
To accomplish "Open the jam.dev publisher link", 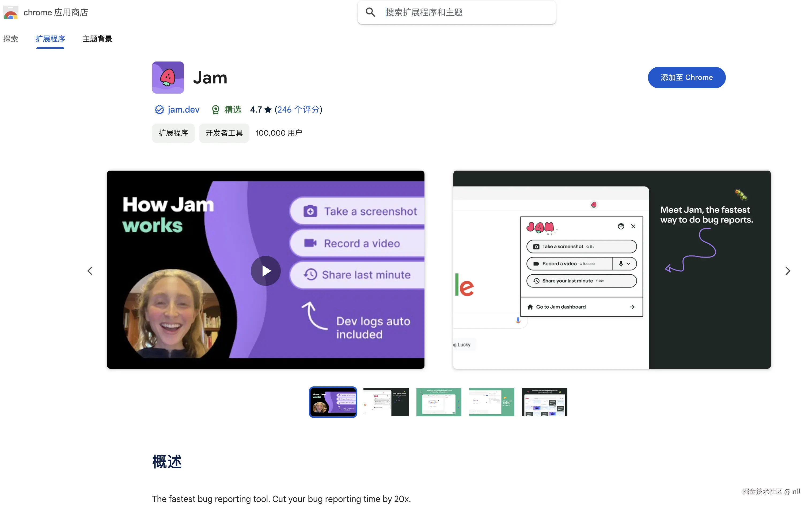I will [x=184, y=110].
